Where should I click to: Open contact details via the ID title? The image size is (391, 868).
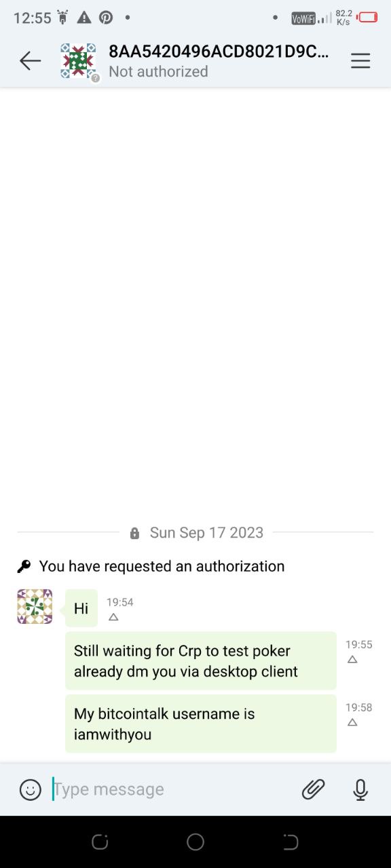click(x=219, y=52)
